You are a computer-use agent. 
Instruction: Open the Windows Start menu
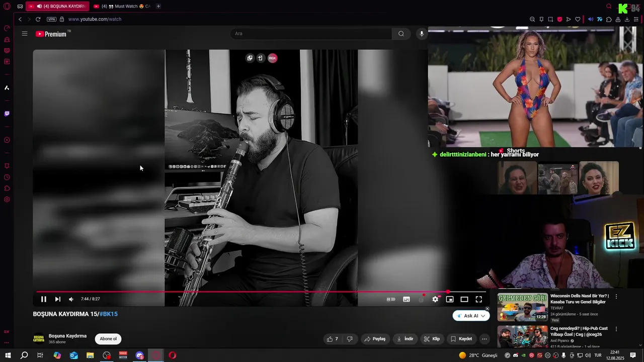tap(8, 355)
